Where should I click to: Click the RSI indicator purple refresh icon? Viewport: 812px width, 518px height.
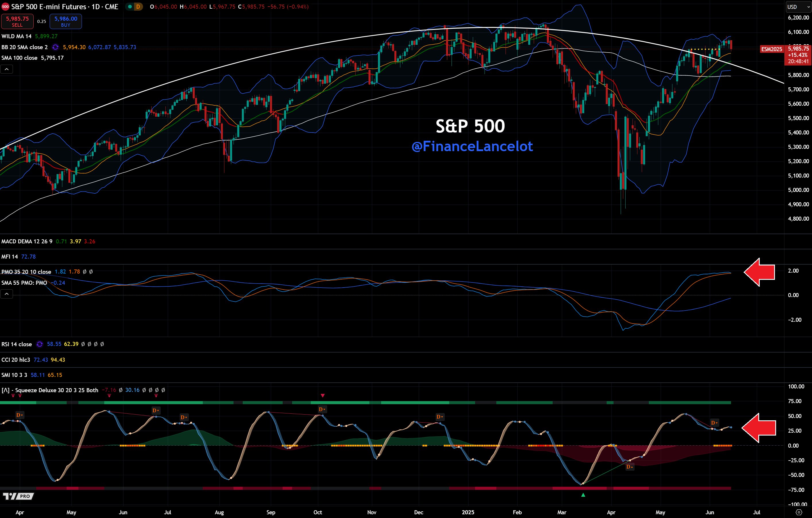point(39,344)
